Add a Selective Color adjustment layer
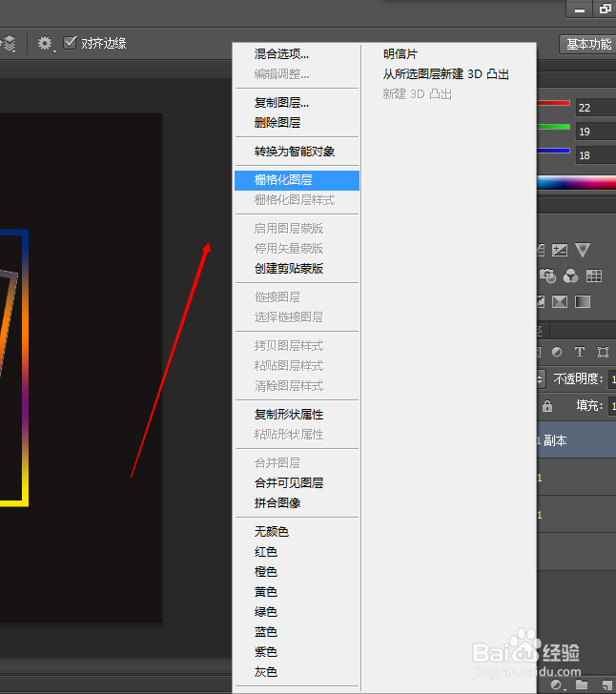This screenshot has width=616, height=694. [560, 302]
